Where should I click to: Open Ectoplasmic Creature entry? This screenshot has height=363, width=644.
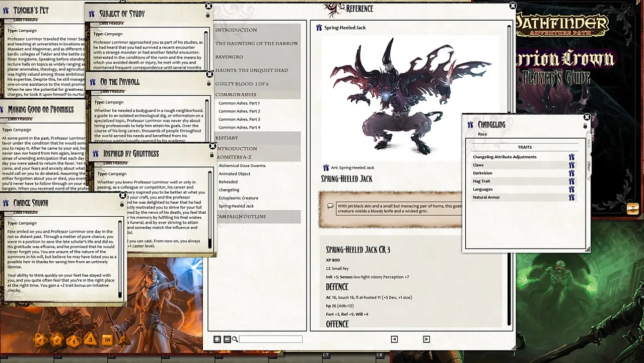(x=238, y=198)
